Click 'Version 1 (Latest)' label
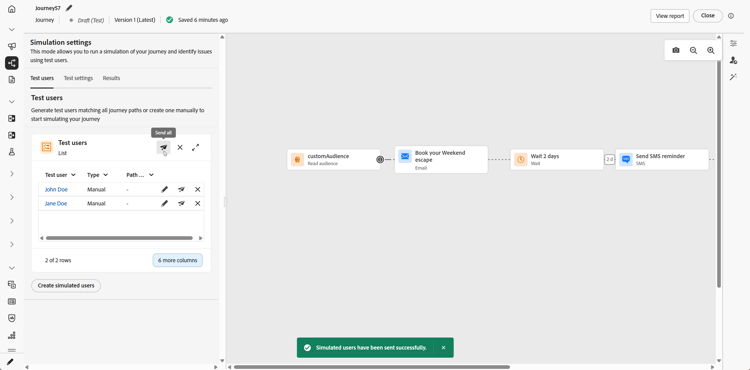The width and height of the screenshot is (750, 370). [x=135, y=20]
